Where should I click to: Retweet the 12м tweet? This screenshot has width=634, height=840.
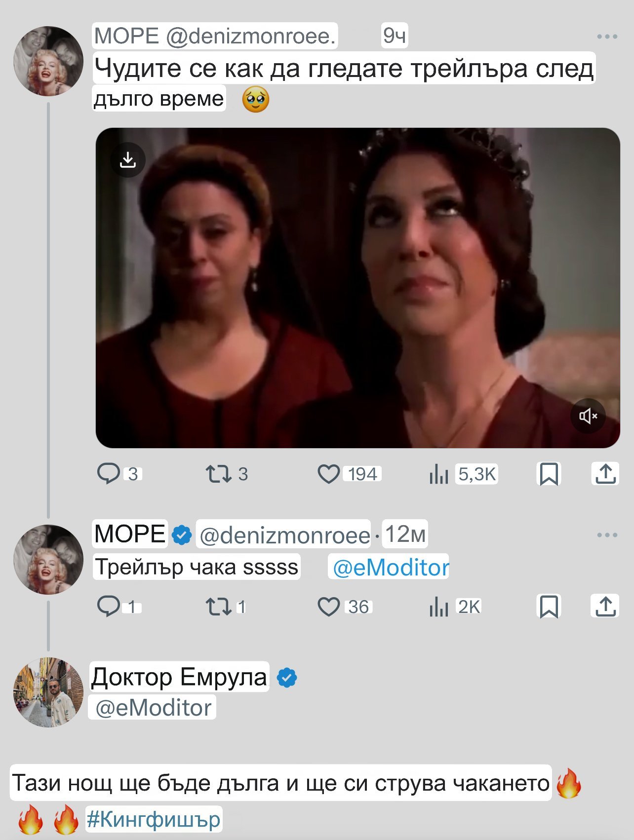pos(218,607)
